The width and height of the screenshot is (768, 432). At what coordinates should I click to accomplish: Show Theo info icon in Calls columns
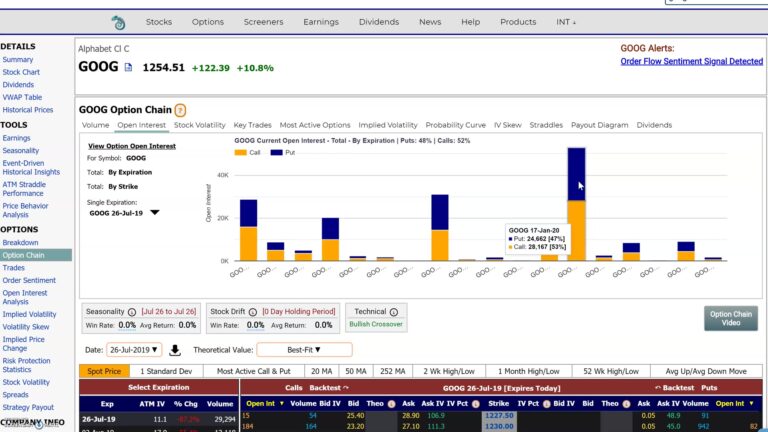pyautogui.click(x=391, y=404)
